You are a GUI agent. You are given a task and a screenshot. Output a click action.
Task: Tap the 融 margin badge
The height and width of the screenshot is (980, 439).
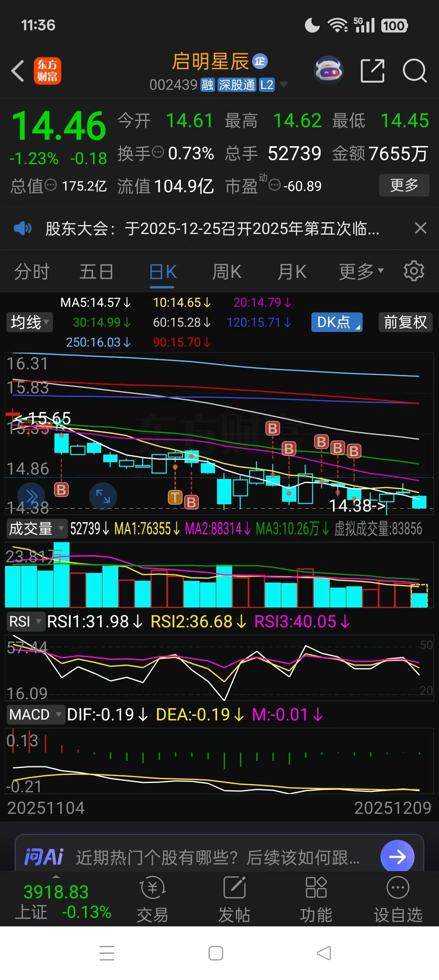pos(207,85)
